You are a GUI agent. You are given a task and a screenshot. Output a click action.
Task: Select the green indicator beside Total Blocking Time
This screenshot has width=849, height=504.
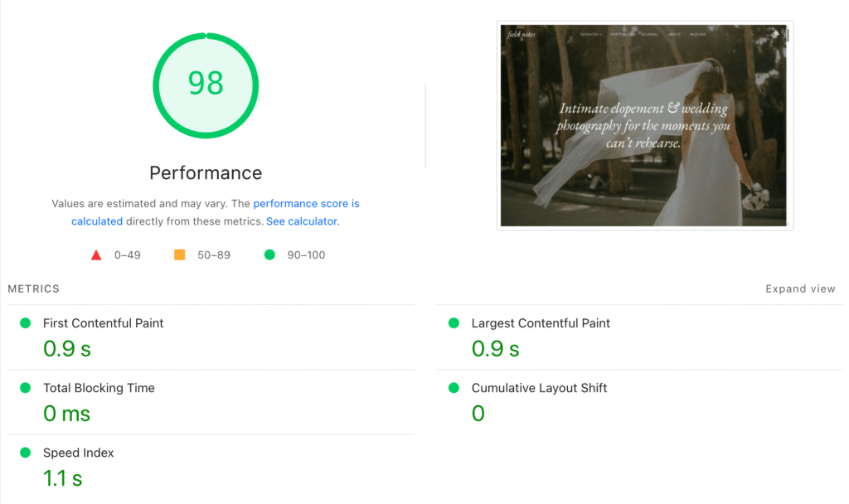[x=27, y=388]
